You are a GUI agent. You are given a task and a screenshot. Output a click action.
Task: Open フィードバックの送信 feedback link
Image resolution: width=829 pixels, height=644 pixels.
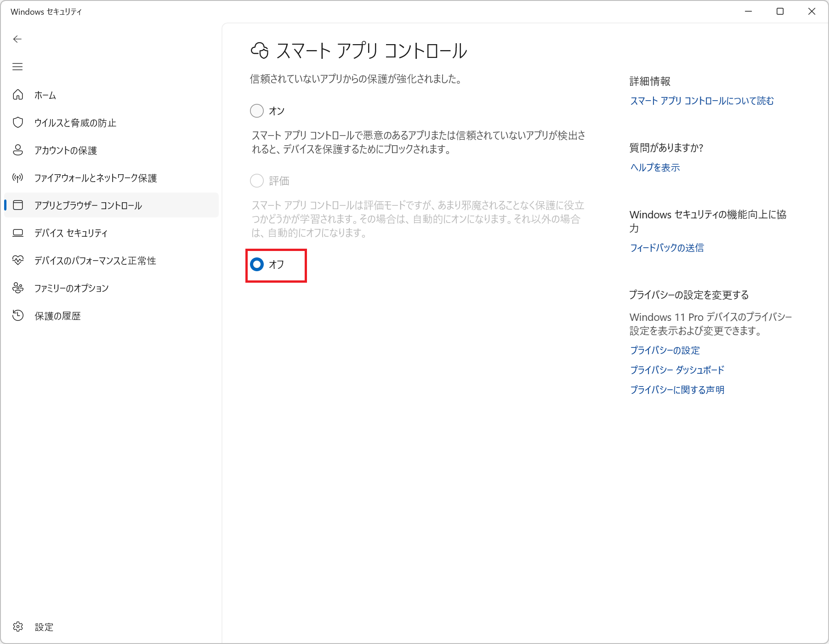pos(667,248)
